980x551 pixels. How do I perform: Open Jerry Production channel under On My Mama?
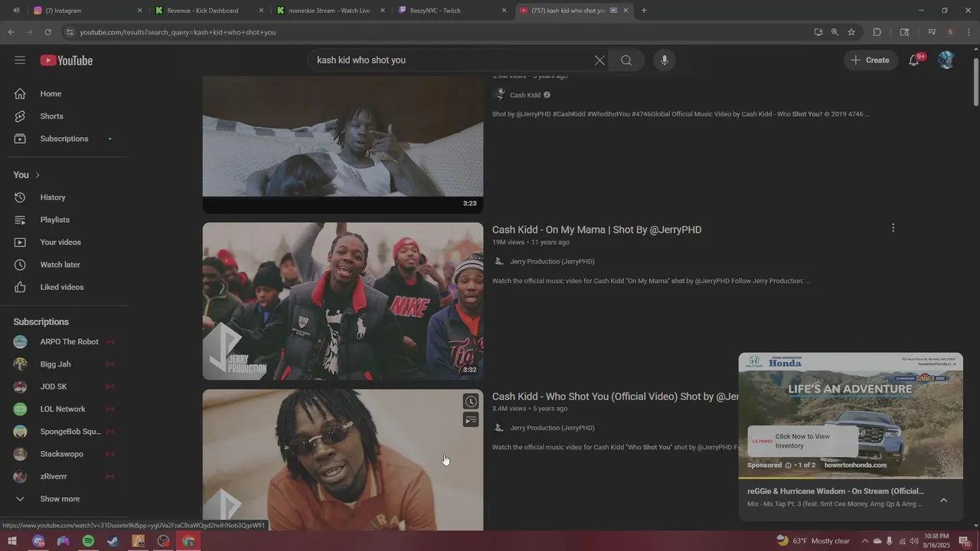pyautogui.click(x=552, y=262)
